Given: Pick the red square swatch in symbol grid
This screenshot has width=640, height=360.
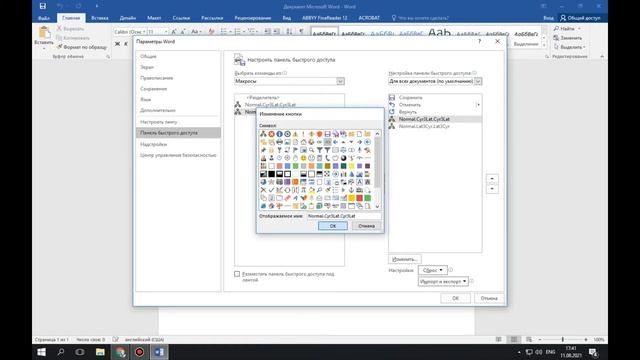Looking at the screenshot, I should (x=359, y=198).
